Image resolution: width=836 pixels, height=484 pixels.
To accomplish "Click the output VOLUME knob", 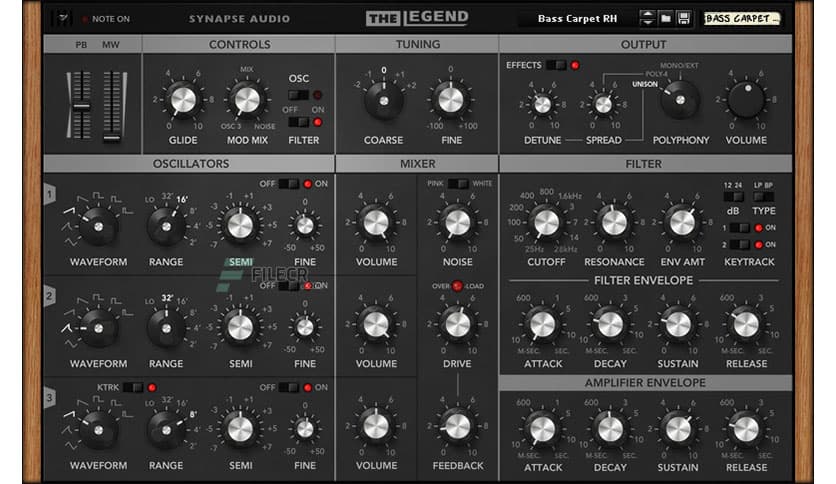I will point(746,100).
